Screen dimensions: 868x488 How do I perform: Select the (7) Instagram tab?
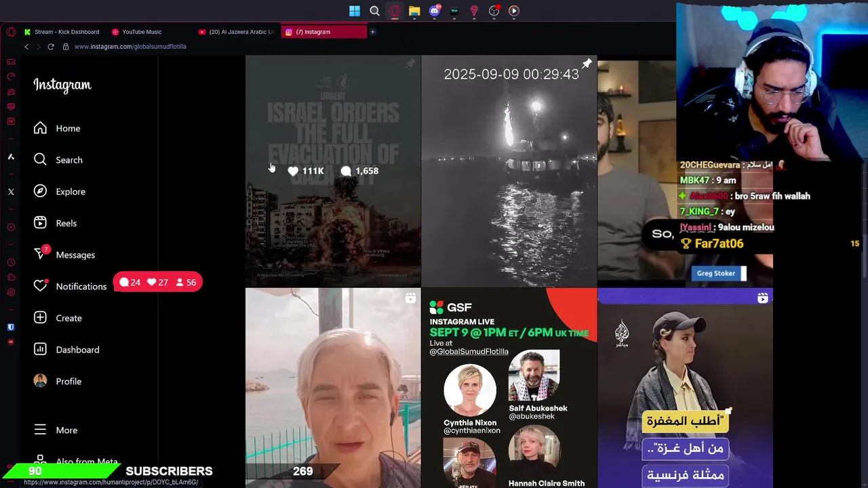pos(324,32)
